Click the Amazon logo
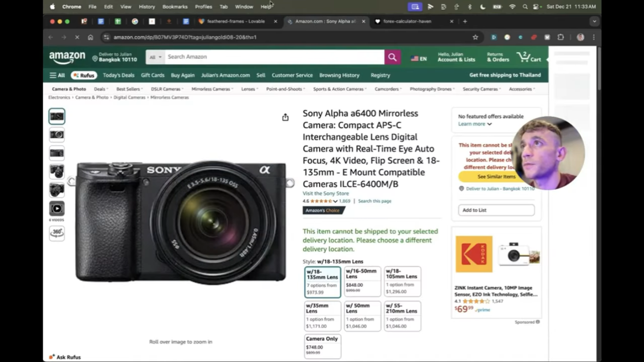This screenshot has height=362, width=644. point(67,57)
